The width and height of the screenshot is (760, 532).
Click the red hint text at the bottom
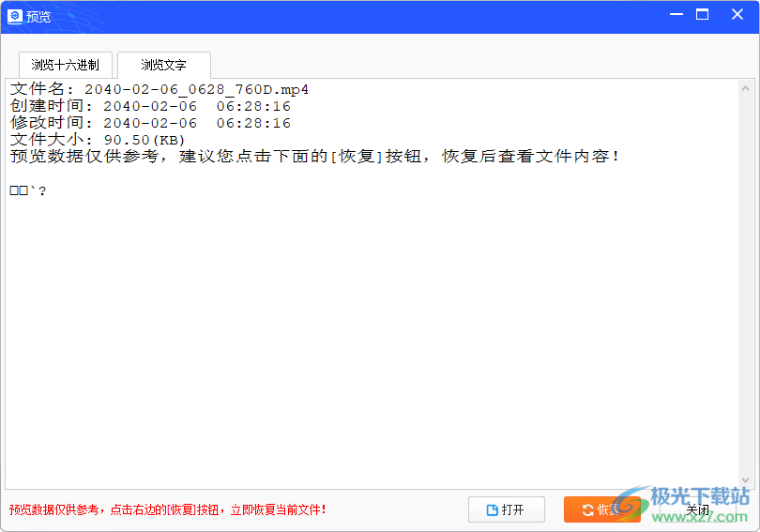point(168,509)
